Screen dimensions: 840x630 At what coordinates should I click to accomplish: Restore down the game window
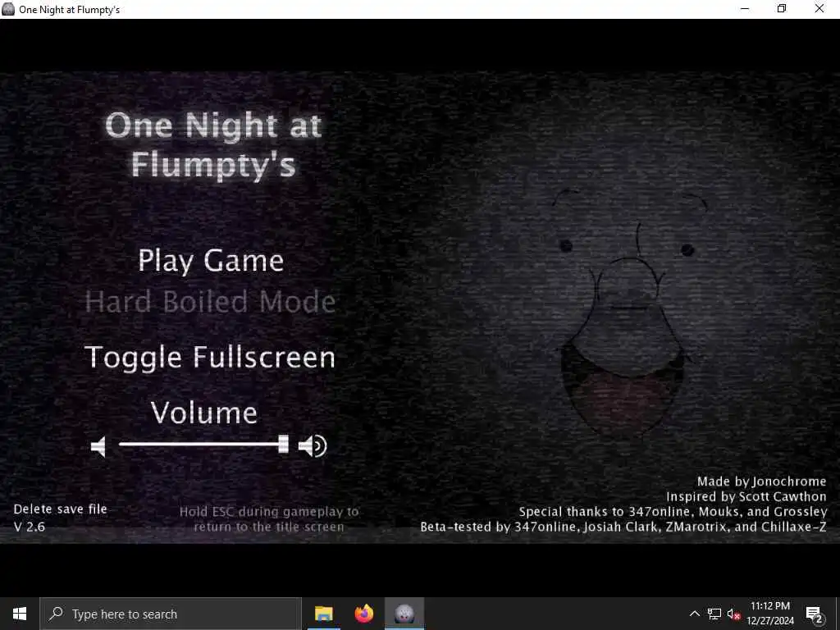(782, 9)
